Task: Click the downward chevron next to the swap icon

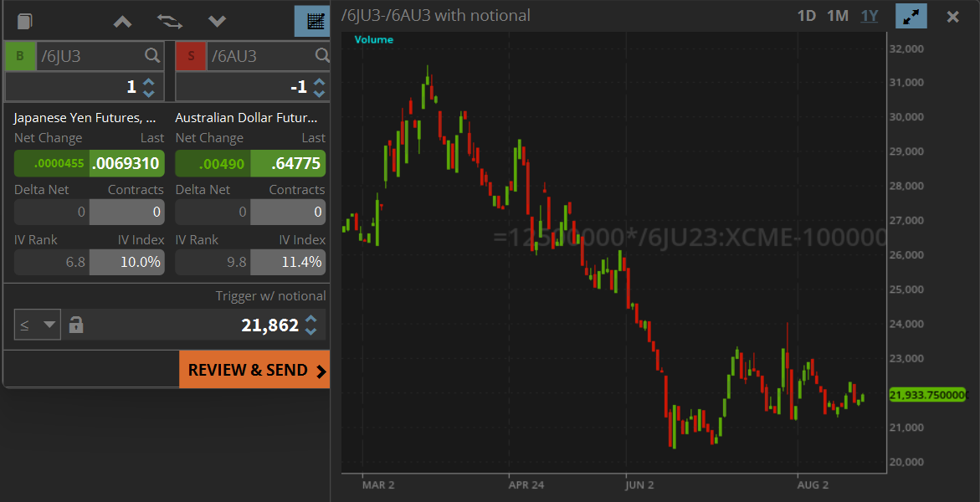Action: click(217, 21)
